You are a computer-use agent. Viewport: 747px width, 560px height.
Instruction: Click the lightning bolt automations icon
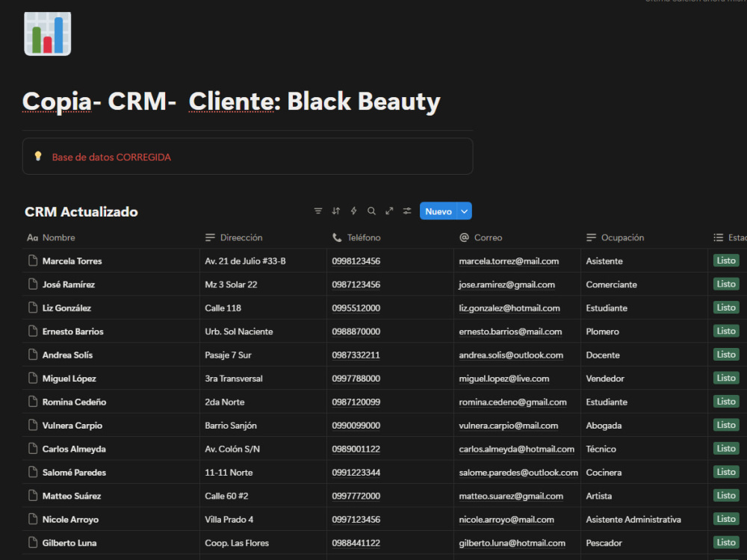(353, 211)
